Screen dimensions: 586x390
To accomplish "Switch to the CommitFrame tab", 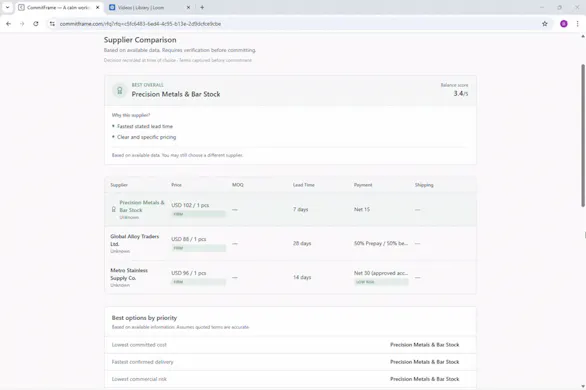I will tap(59, 7).
